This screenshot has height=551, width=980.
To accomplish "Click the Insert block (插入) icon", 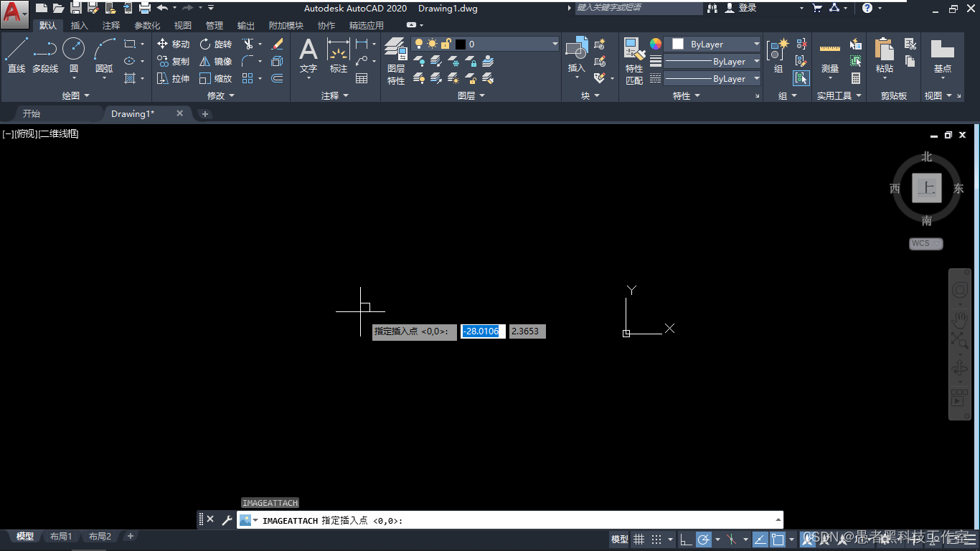I will pos(577,55).
